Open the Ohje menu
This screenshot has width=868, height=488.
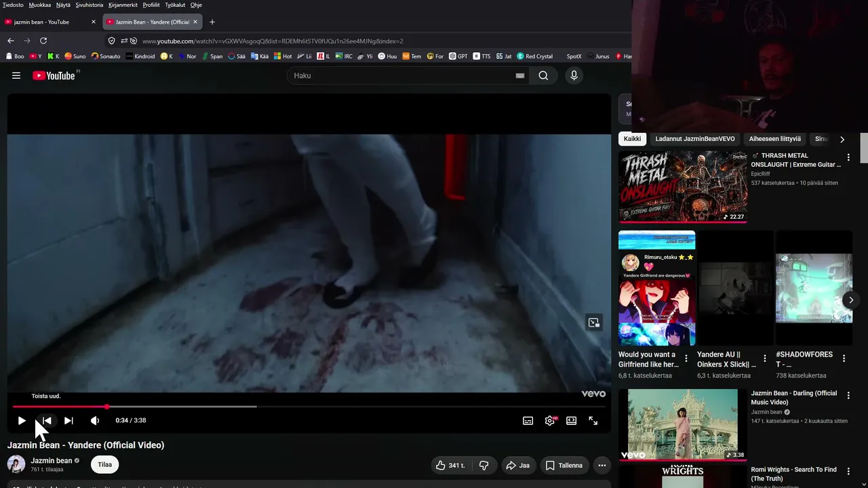(x=196, y=5)
